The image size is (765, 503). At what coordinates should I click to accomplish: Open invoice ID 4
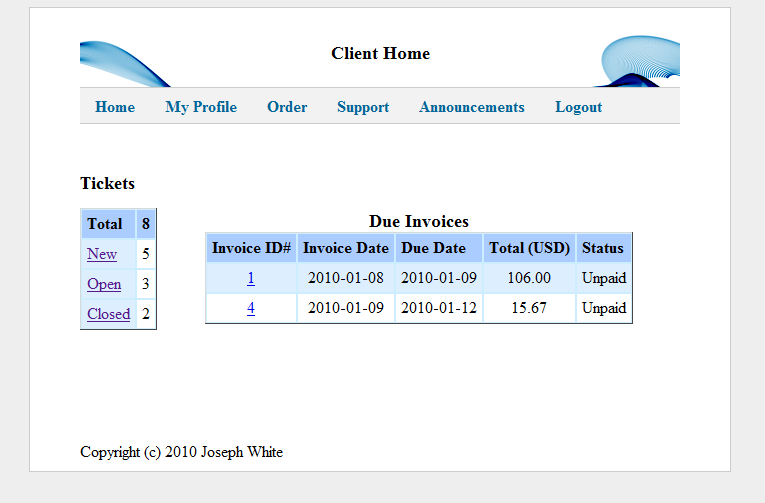[251, 308]
